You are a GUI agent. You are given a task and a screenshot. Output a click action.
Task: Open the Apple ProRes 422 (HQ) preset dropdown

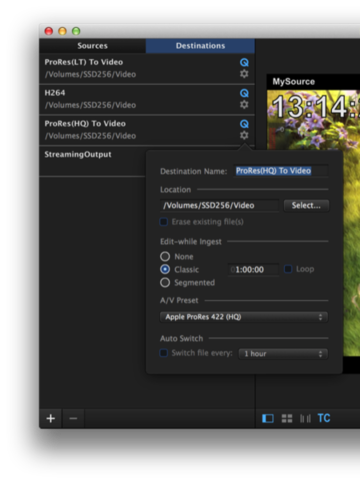point(244,317)
